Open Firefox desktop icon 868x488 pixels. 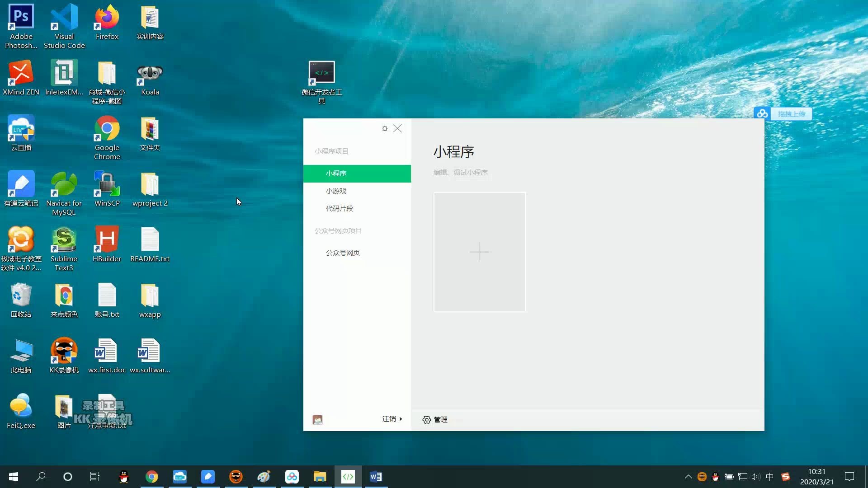[x=107, y=23]
